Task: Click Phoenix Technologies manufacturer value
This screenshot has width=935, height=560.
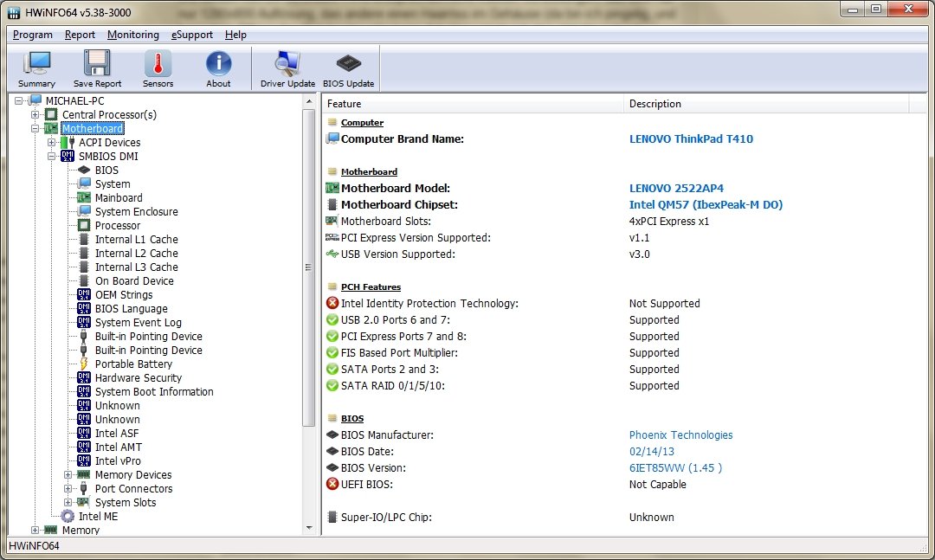Action: 680,434
